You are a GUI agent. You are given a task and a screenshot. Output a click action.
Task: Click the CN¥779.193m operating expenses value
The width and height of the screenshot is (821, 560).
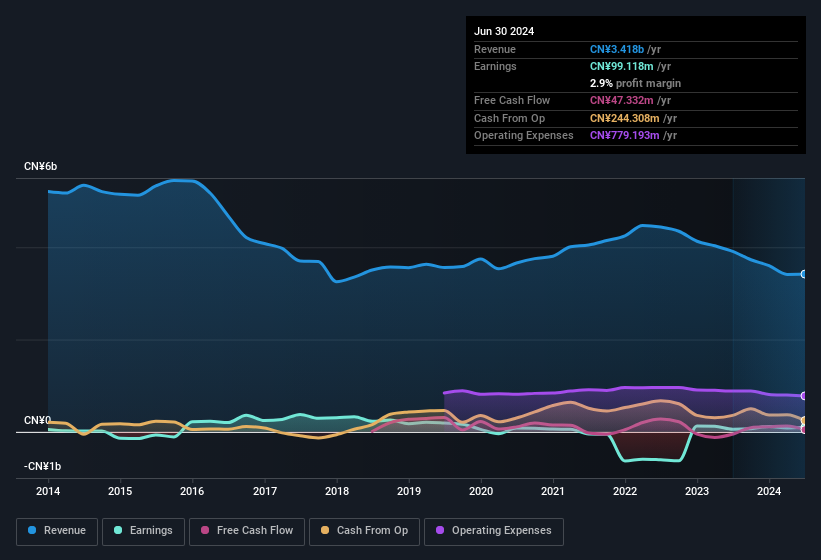[625, 135]
